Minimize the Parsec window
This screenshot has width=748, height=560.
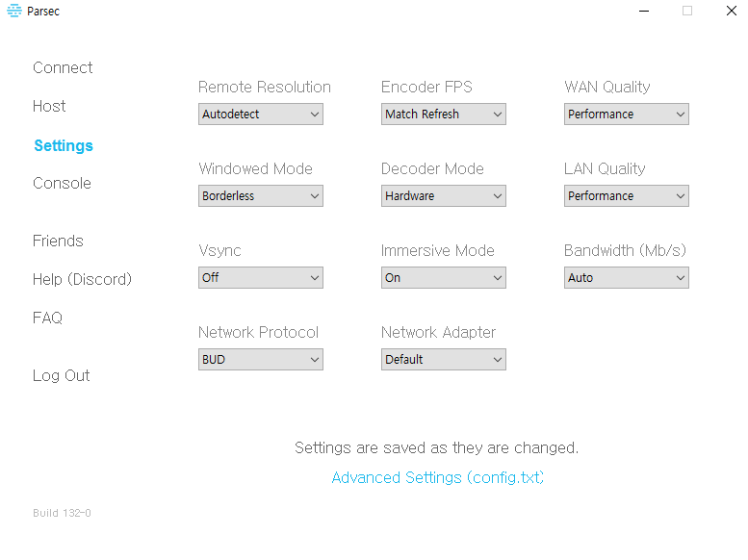tap(644, 11)
